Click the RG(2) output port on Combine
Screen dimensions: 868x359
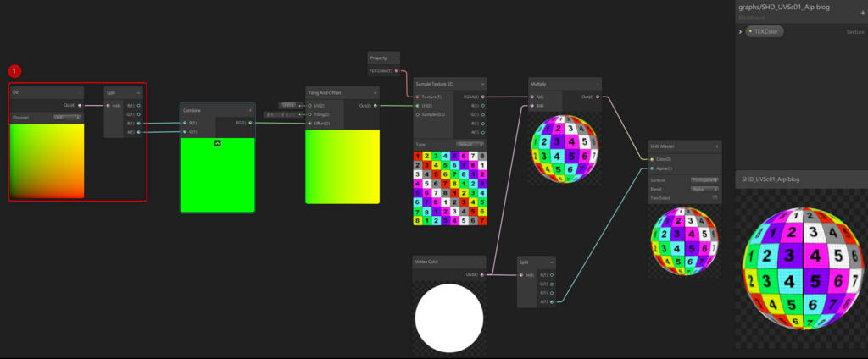pyautogui.click(x=250, y=123)
